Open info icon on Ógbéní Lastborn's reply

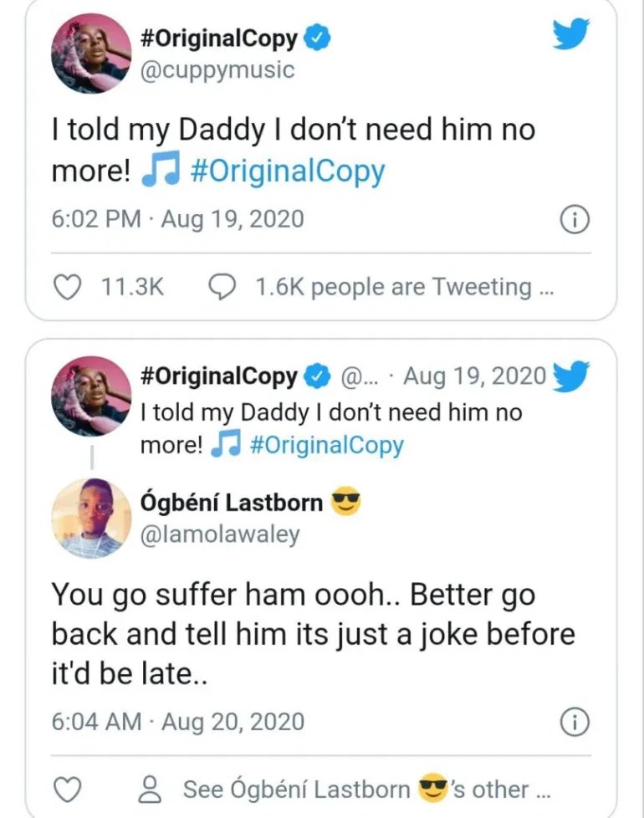click(x=575, y=722)
